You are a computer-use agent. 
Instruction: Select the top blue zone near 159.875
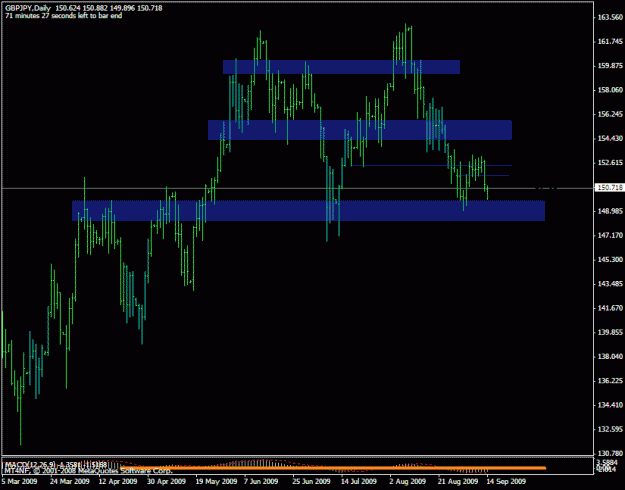point(341,67)
